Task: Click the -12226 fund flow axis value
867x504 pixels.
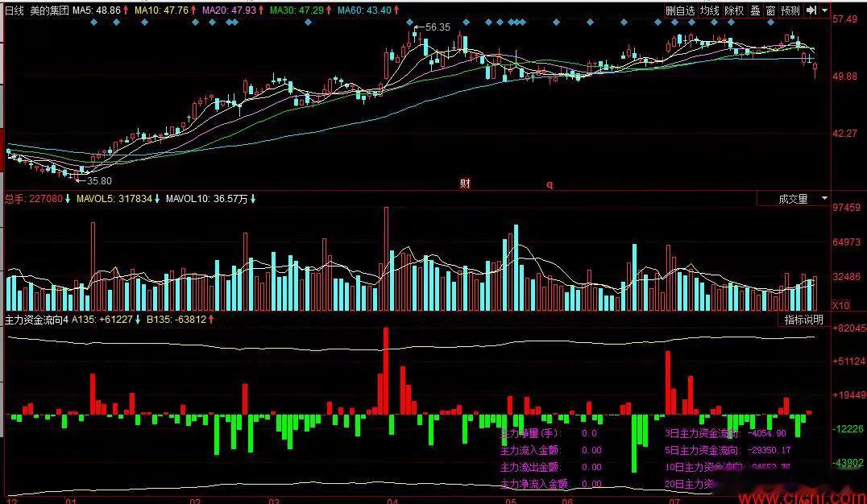Action: (x=848, y=429)
